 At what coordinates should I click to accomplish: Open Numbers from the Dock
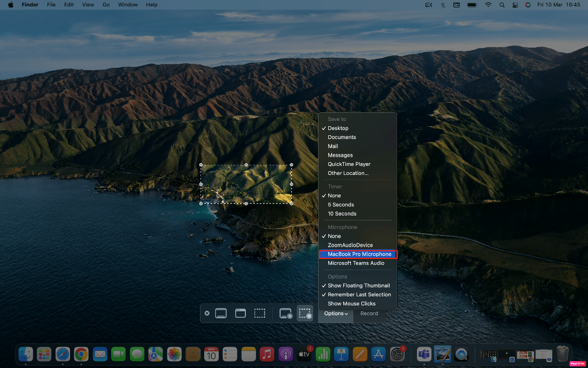click(x=323, y=354)
